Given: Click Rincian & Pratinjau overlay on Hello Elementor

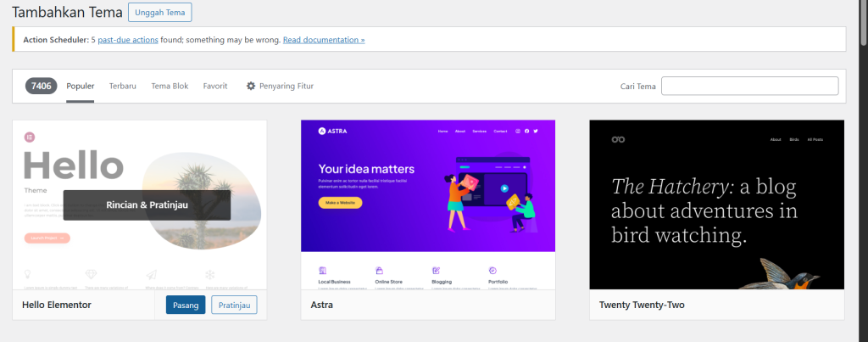Looking at the screenshot, I should tap(147, 205).
